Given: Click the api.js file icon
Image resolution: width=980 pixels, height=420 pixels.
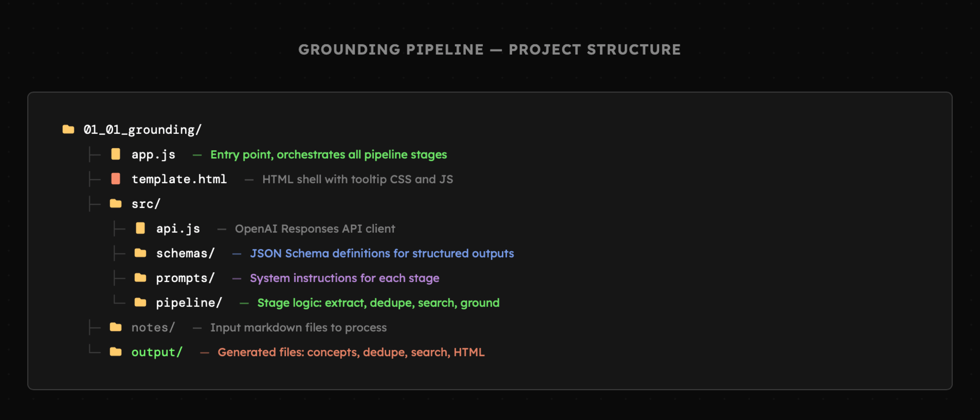Looking at the screenshot, I should pyautogui.click(x=140, y=228).
